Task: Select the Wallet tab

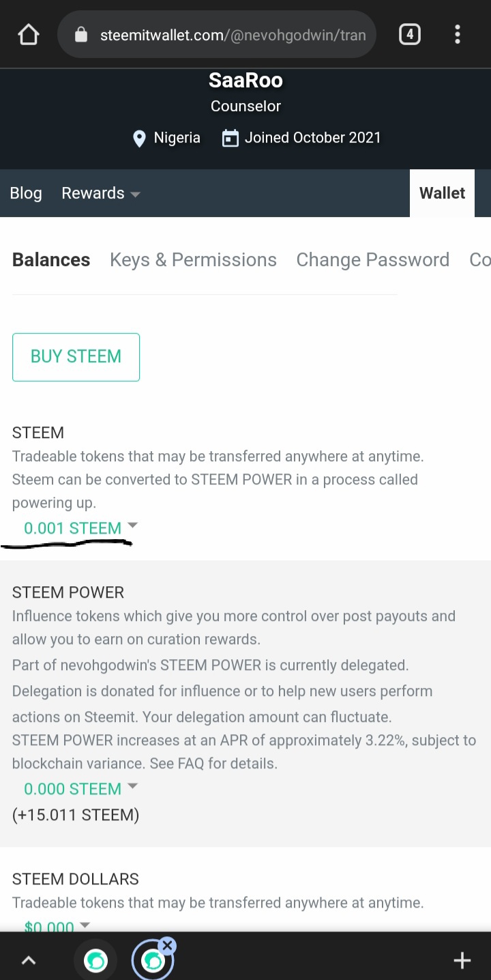Action: [x=442, y=193]
